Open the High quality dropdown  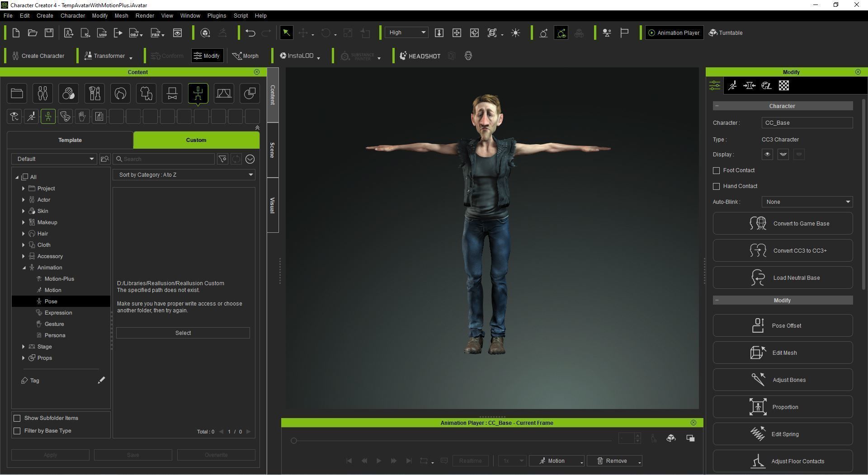coord(406,33)
